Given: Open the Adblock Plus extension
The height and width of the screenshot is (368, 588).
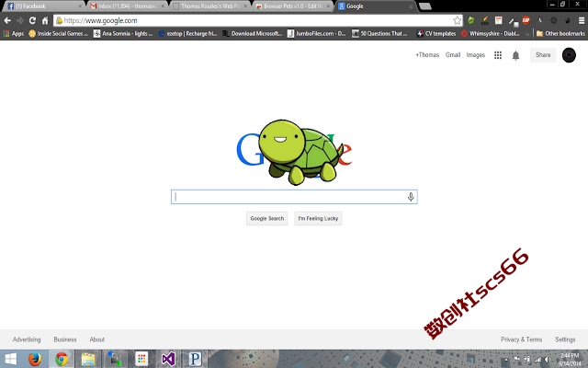Looking at the screenshot, I should 526,20.
